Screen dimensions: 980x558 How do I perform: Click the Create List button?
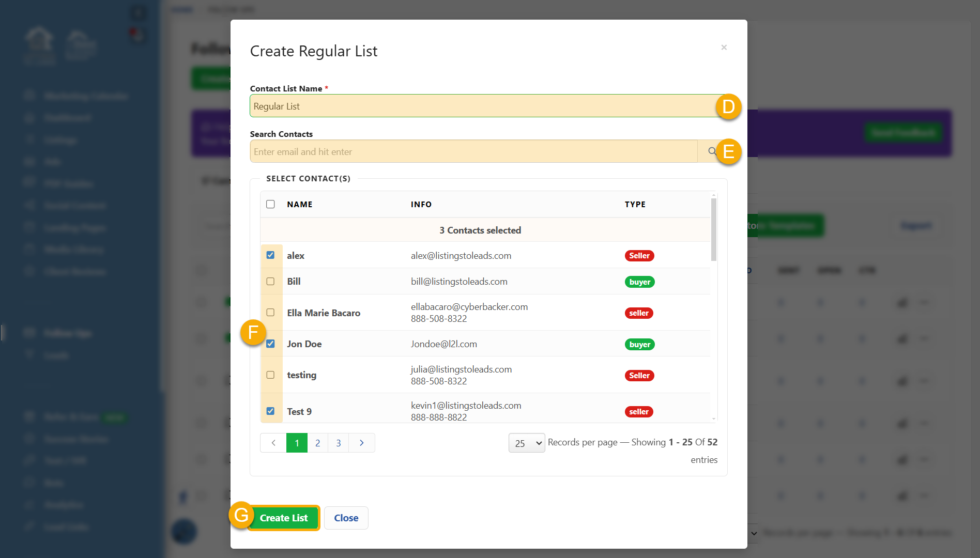pos(284,518)
